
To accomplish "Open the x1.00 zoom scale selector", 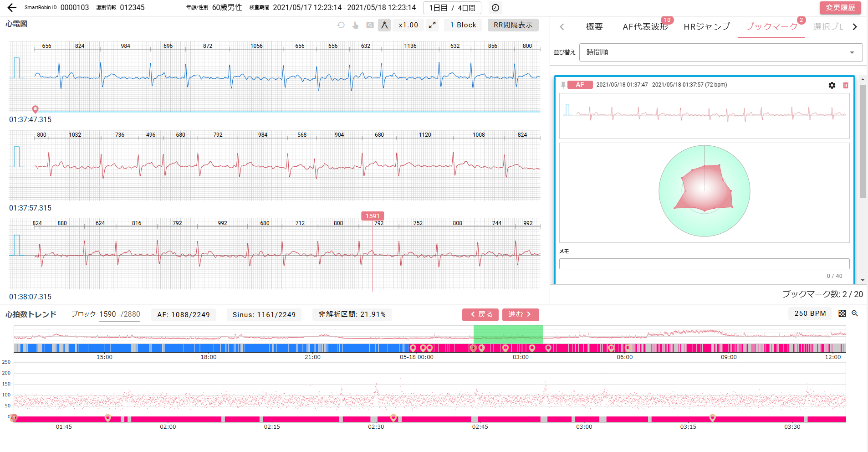I will (408, 25).
